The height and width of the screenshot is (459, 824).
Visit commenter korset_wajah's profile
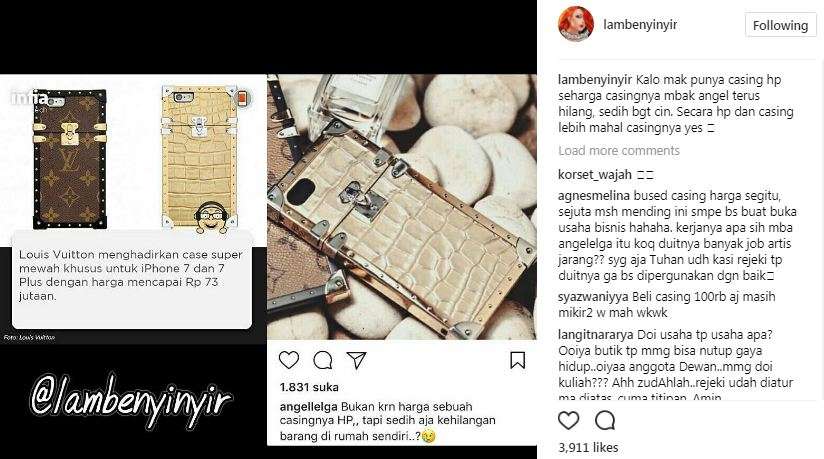595,175
